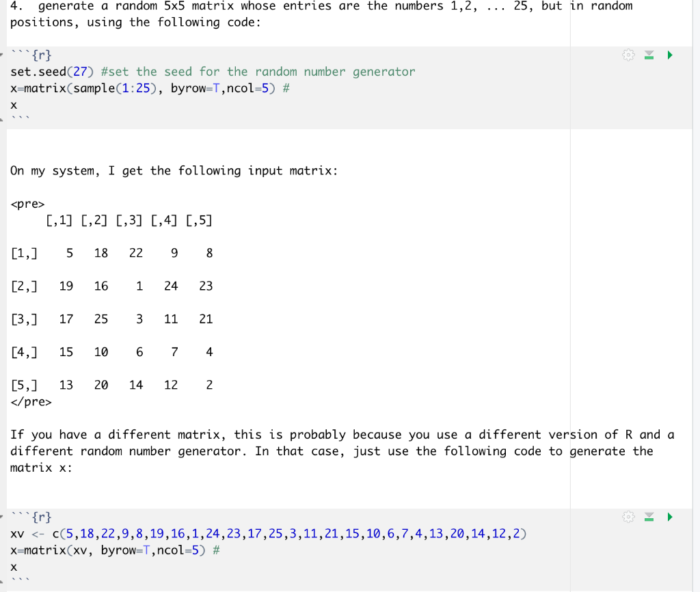This screenshot has height=592, width=700.
Task: Click matrix value 24 in row [2,]
Action: 170,286
